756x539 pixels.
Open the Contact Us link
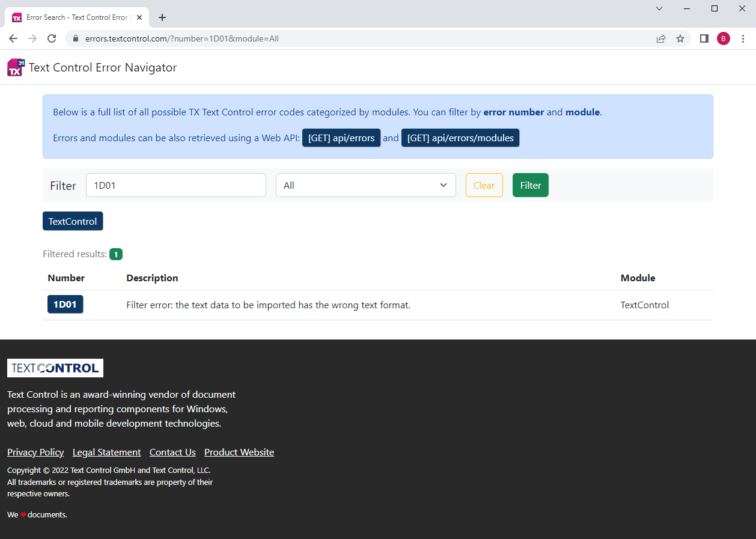[x=172, y=452]
